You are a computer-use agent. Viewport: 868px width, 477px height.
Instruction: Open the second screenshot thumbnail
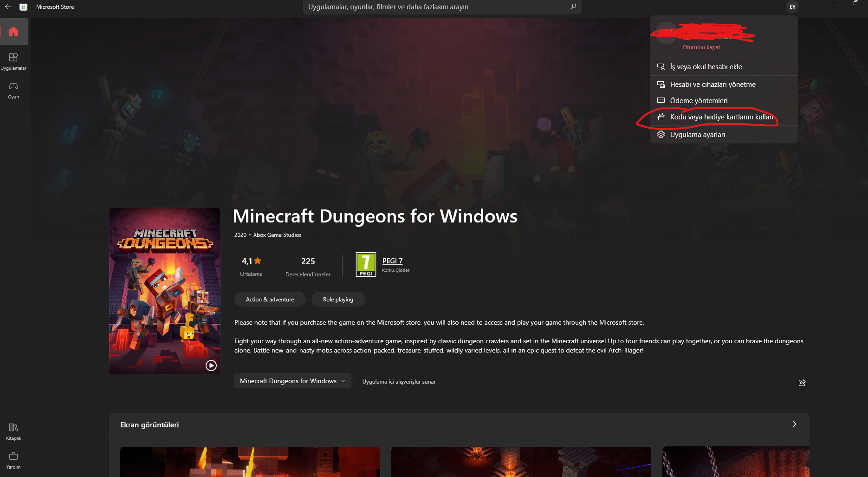tap(521, 462)
